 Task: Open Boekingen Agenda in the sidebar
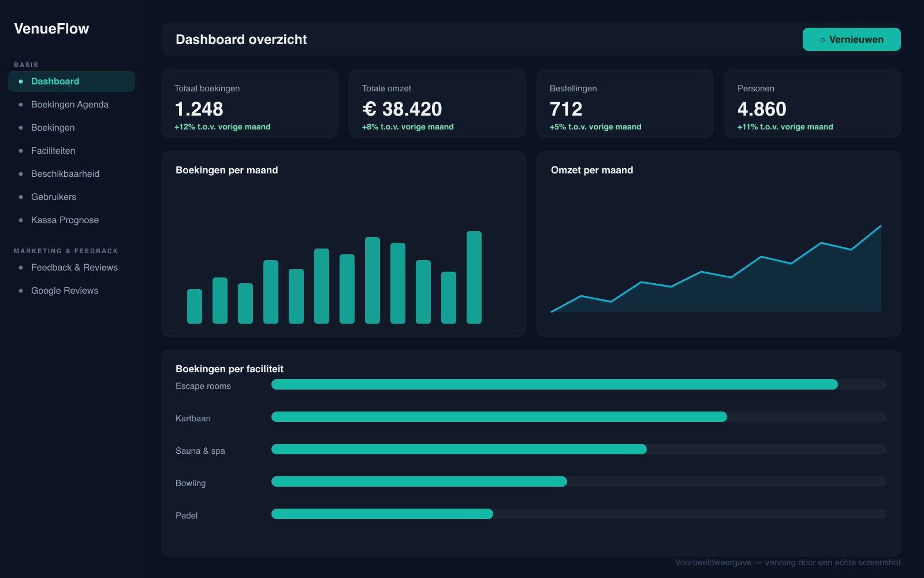[x=72, y=105]
